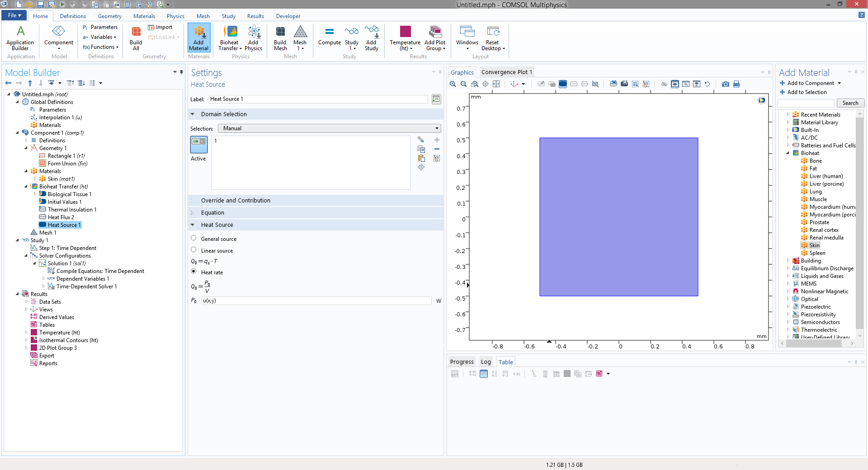
Task: Toggle the Active selection switch
Action: (x=198, y=142)
